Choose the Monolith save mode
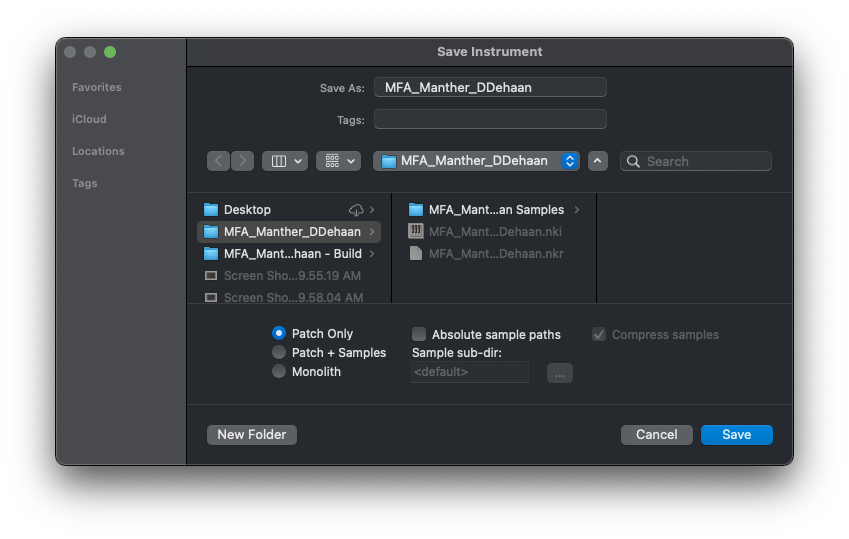849x539 pixels. (279, 372)
